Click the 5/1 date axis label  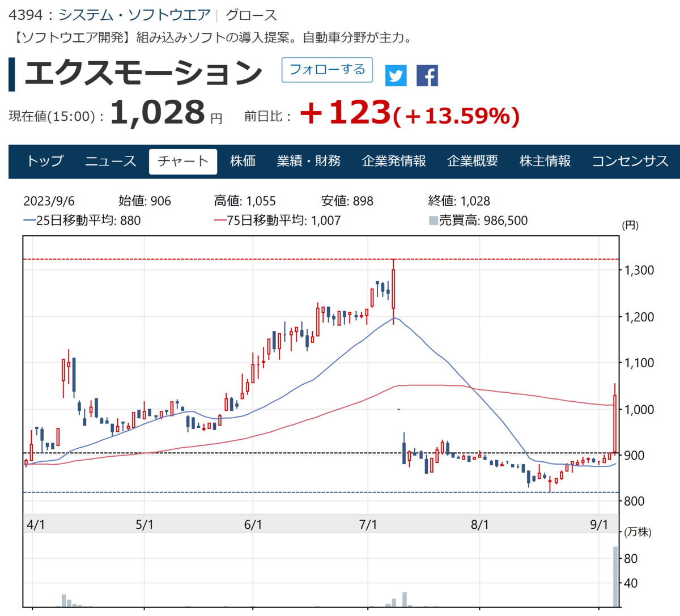tap(144, 525)
